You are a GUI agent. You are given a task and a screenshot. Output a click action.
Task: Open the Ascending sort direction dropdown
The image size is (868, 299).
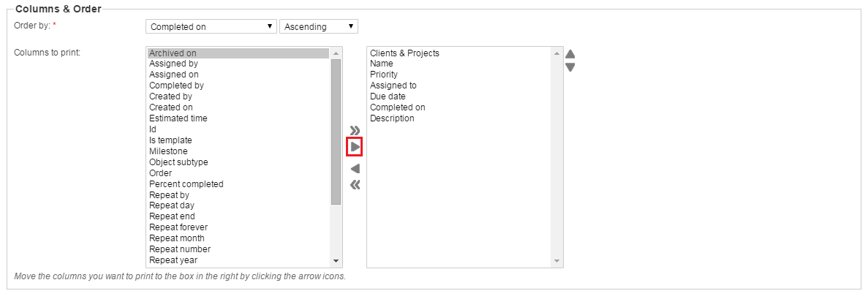point(318,27)
